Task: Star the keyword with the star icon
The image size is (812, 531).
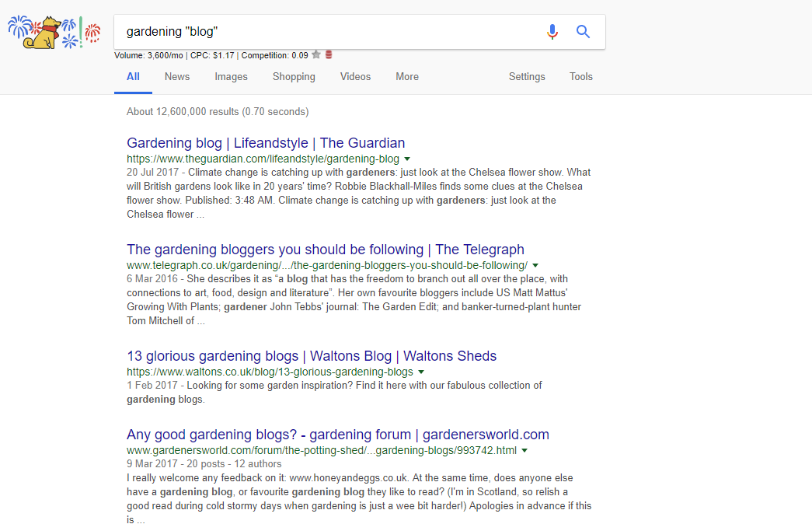Action: coord(316,55)
